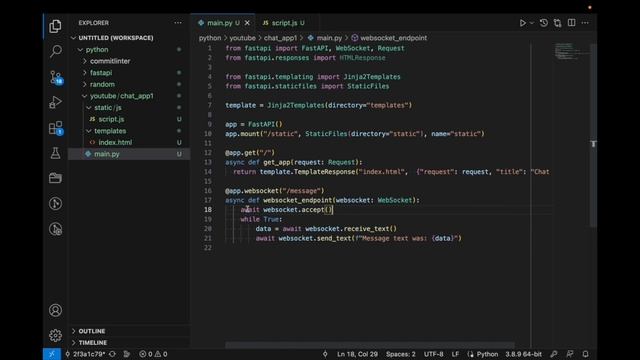The image size is (640, 360).
Task: Click git commit 2f3a1c79 in status bar
Action: 85,354
